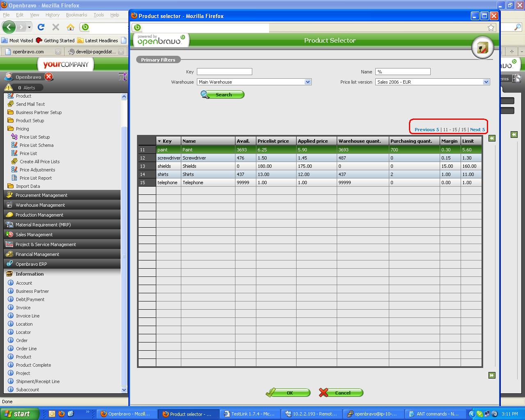Click the Key filter input field

pyautogui.click(x=224, y=72)
